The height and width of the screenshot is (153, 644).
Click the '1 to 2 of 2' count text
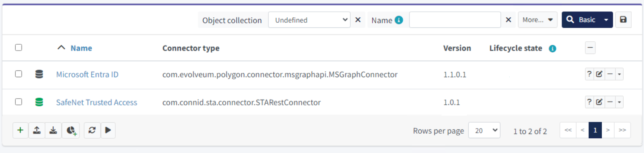coord(530,131)
